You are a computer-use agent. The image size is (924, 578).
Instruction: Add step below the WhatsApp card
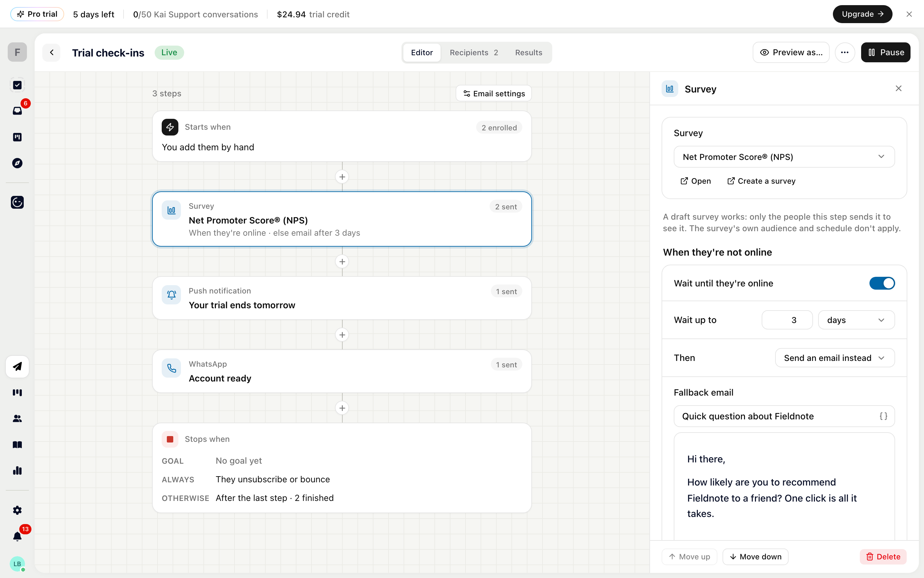click(x=342, y=408)
